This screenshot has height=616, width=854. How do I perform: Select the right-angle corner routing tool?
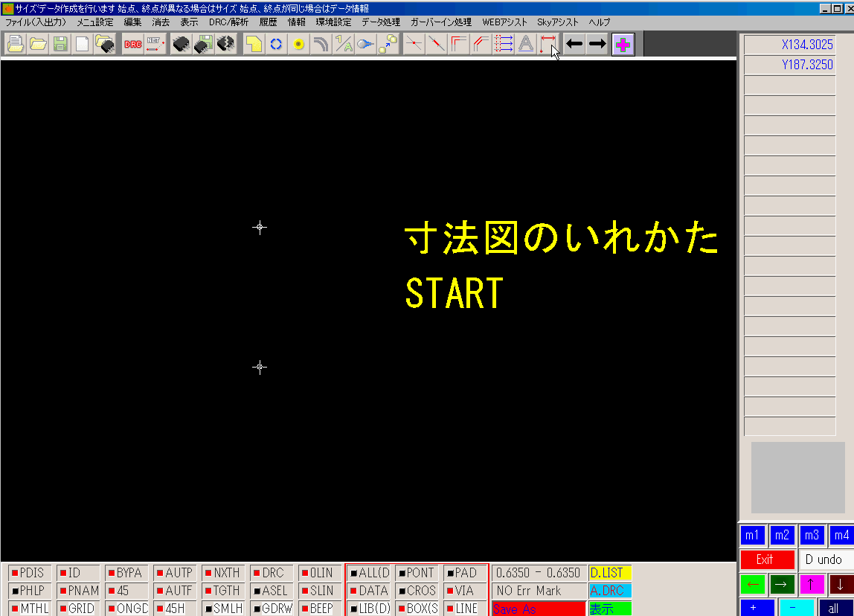458,44
